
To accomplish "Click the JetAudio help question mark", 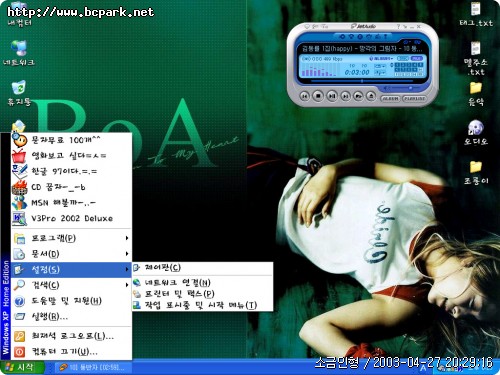I will click(x=398, y=26).
